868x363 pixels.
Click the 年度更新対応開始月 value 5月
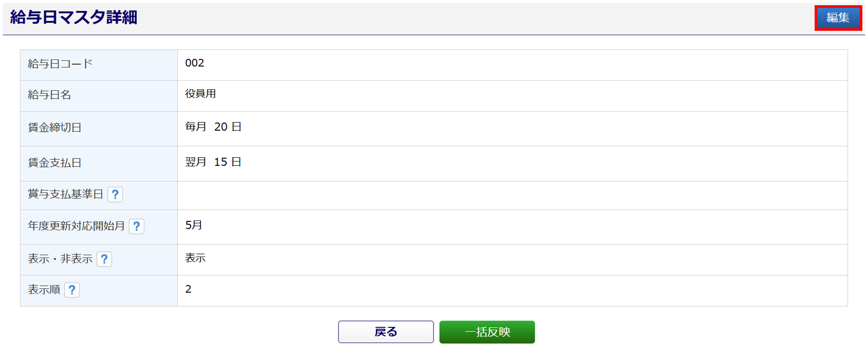(x=194, y=225)
